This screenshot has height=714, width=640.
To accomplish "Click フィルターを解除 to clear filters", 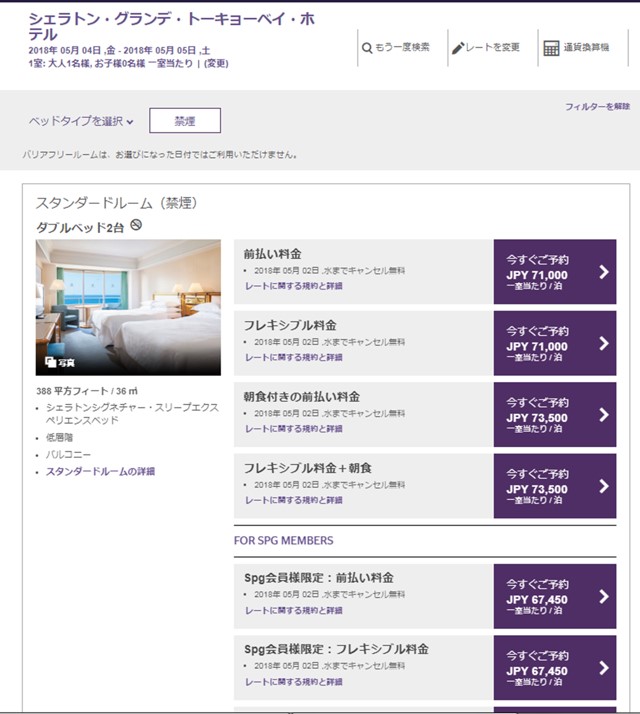I will tap(597, 107).
